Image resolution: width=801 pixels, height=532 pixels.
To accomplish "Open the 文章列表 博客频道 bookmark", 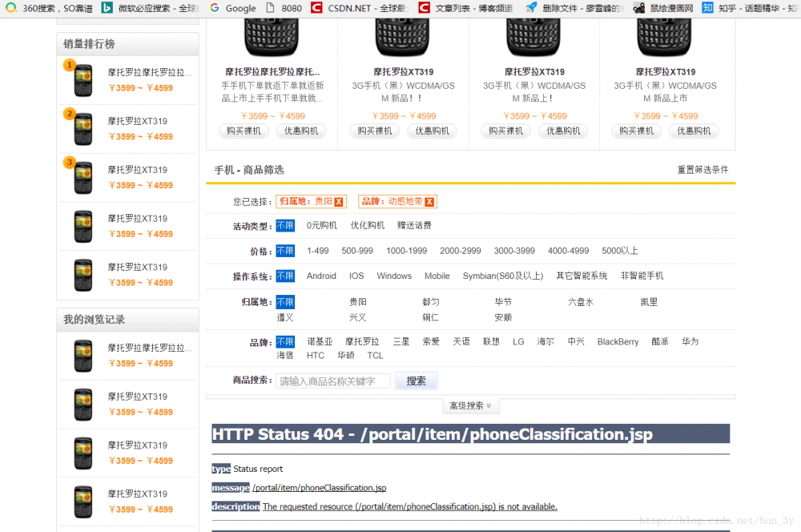I will (x=465, y=8).
